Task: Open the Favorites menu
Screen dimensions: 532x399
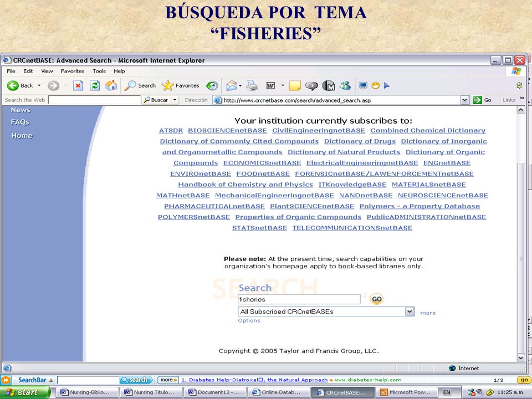Action: pos(72,71)
